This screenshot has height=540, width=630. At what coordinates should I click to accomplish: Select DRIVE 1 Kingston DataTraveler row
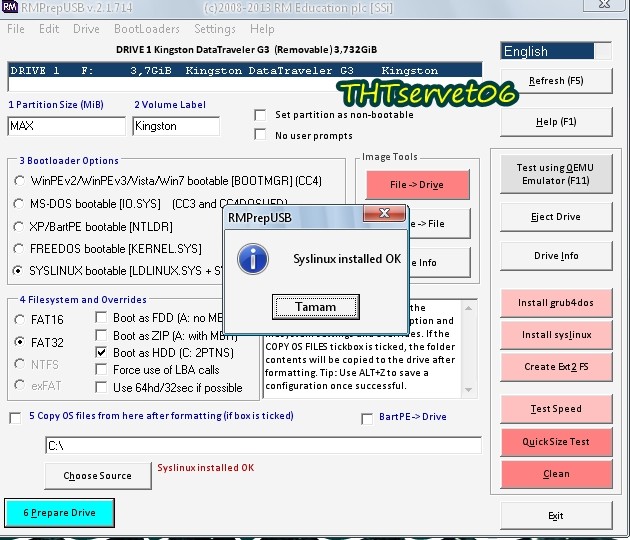[245, 70]
